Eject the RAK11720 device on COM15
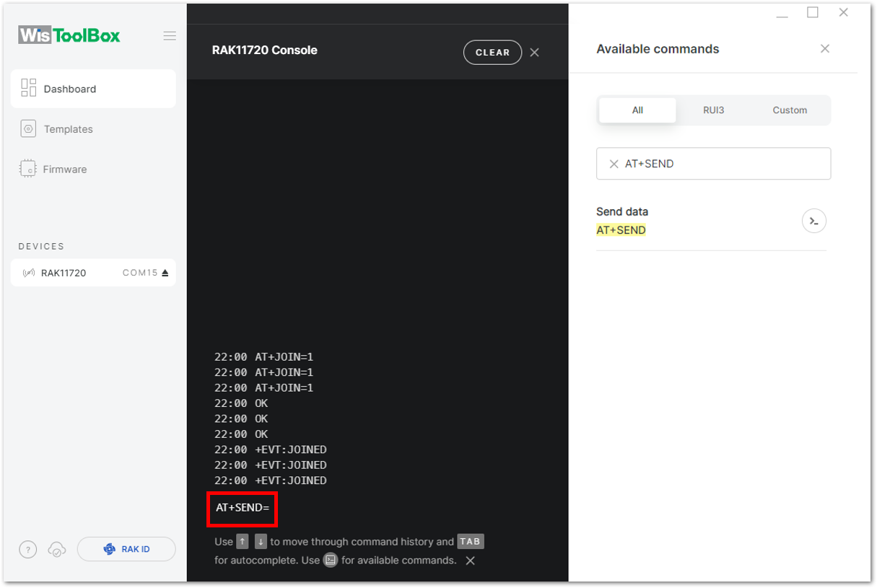Image resolution: width=877 pixels, height=588 pixels. click(165, 273)
